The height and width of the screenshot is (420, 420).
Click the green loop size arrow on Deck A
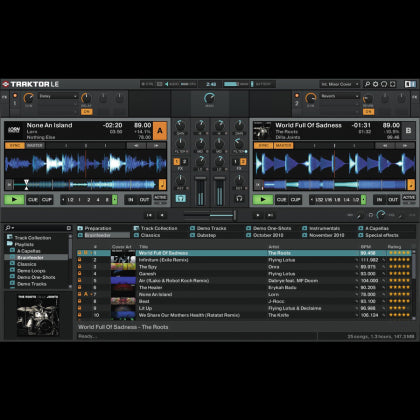coord(115,200)
